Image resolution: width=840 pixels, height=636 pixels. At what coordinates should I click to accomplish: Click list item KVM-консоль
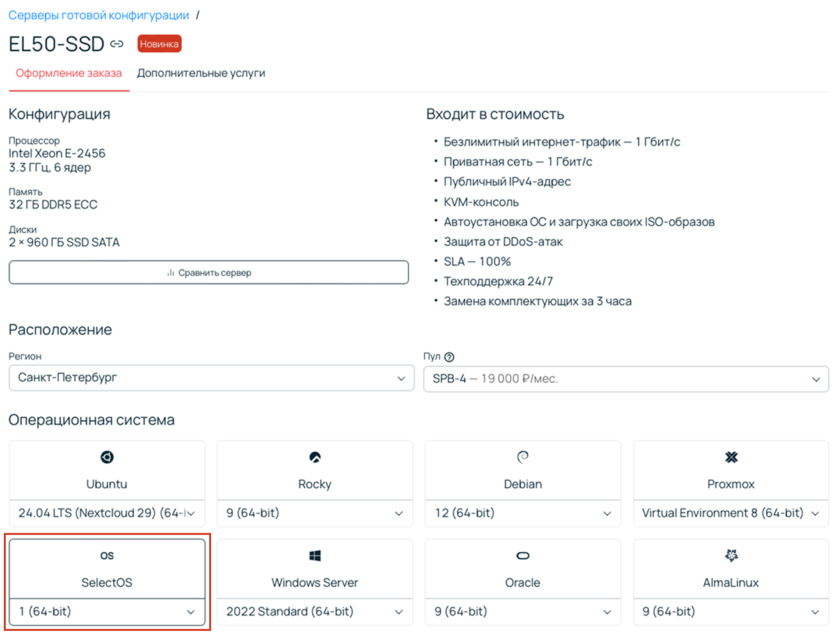click(x=481, y=202)
